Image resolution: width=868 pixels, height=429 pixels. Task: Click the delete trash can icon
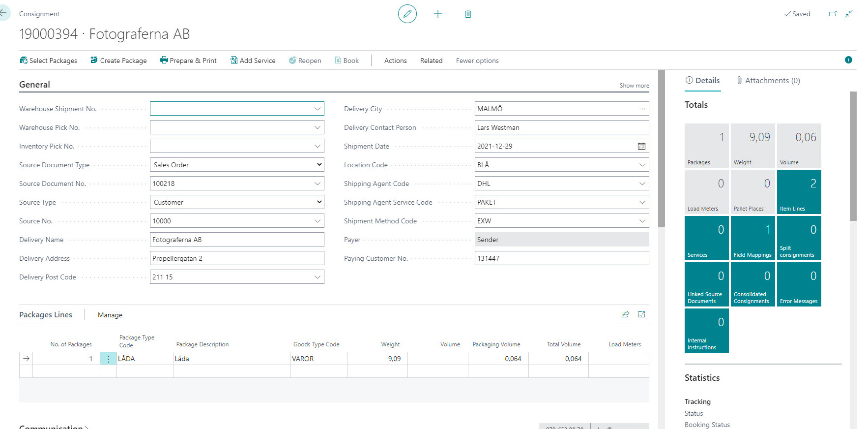pyautogui.click(x=468, y=14)
